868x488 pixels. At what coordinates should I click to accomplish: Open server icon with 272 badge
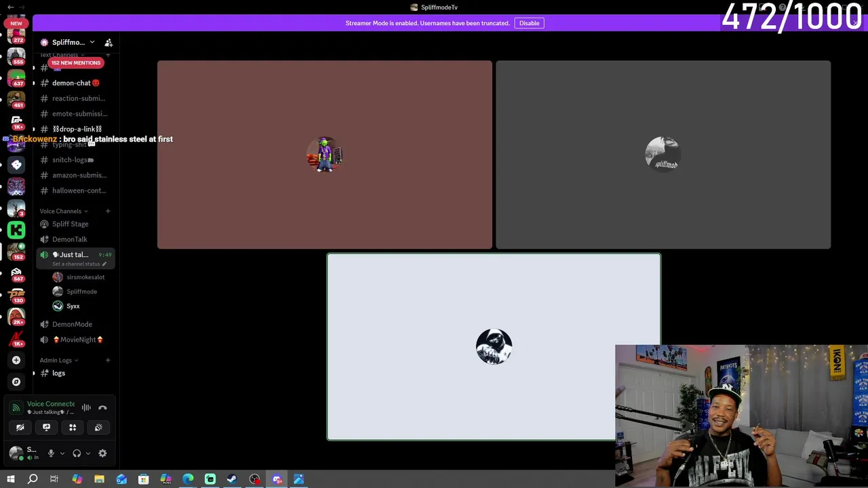(16, 35)
